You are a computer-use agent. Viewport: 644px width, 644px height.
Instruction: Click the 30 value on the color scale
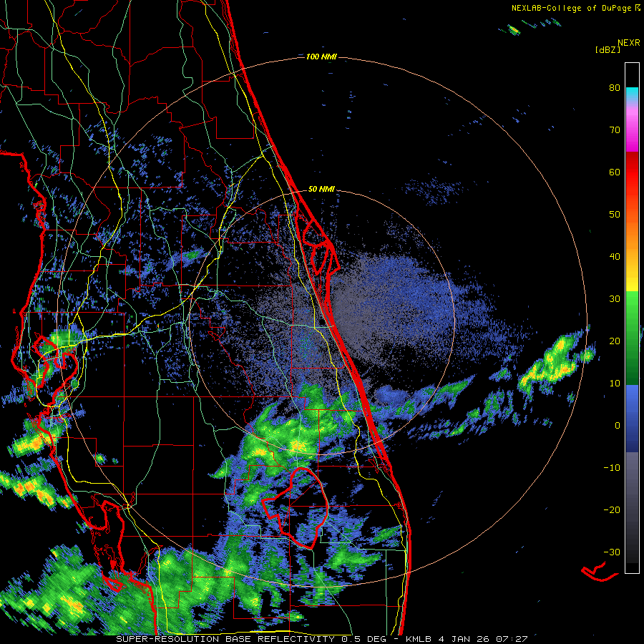pyautogui.click(x=615, y=299)
